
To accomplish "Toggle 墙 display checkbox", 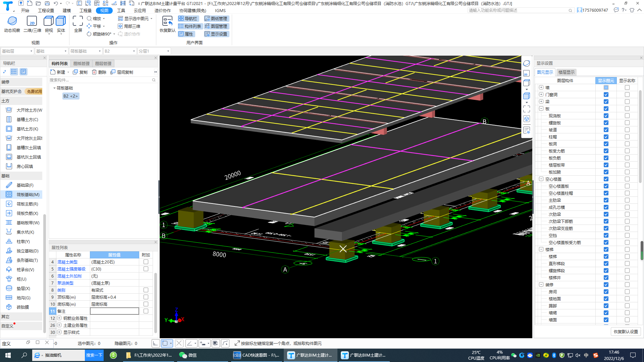I will click(606, 87).
